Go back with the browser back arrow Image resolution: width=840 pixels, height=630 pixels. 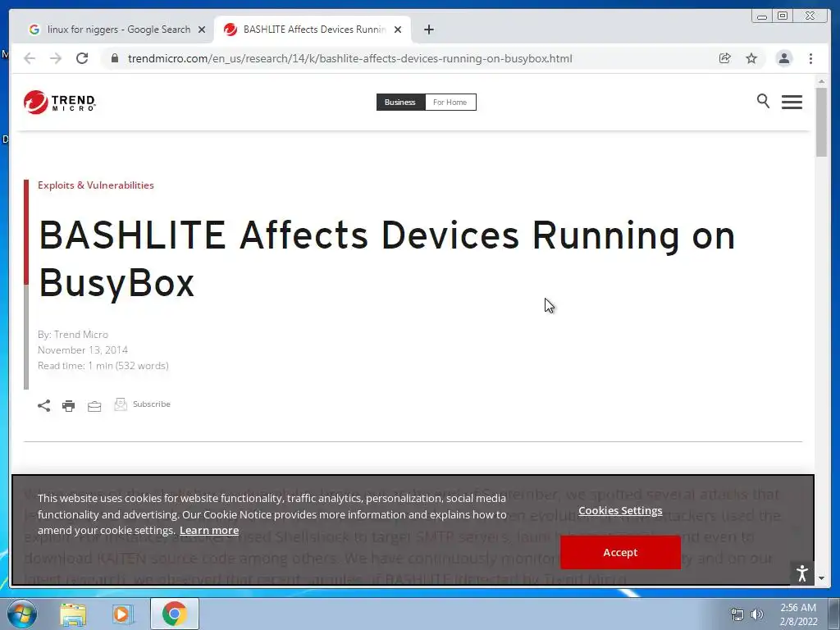30,58
